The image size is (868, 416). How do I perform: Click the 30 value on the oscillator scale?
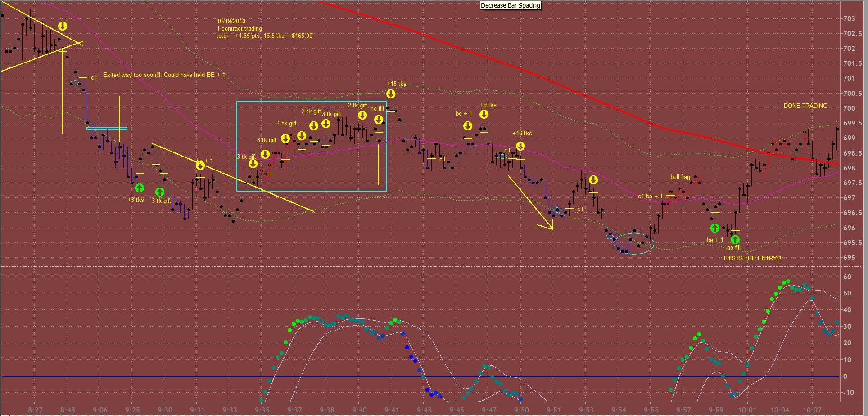tap(847, 326)
